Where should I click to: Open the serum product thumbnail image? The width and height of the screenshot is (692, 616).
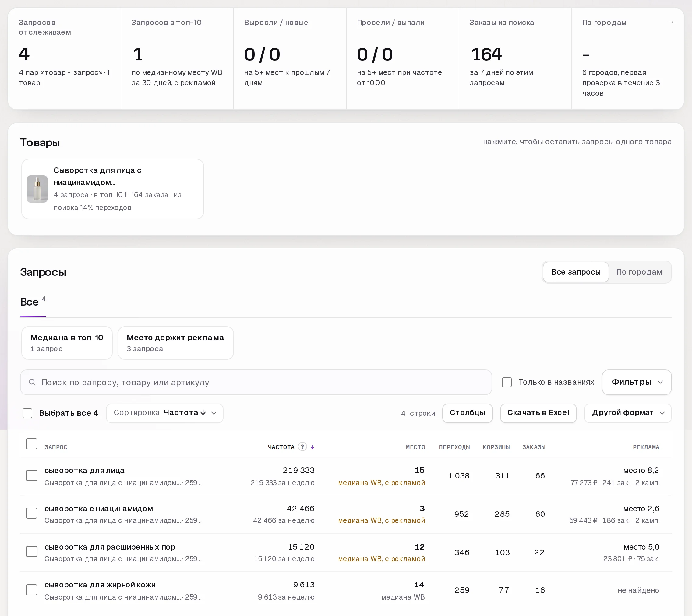37,189
